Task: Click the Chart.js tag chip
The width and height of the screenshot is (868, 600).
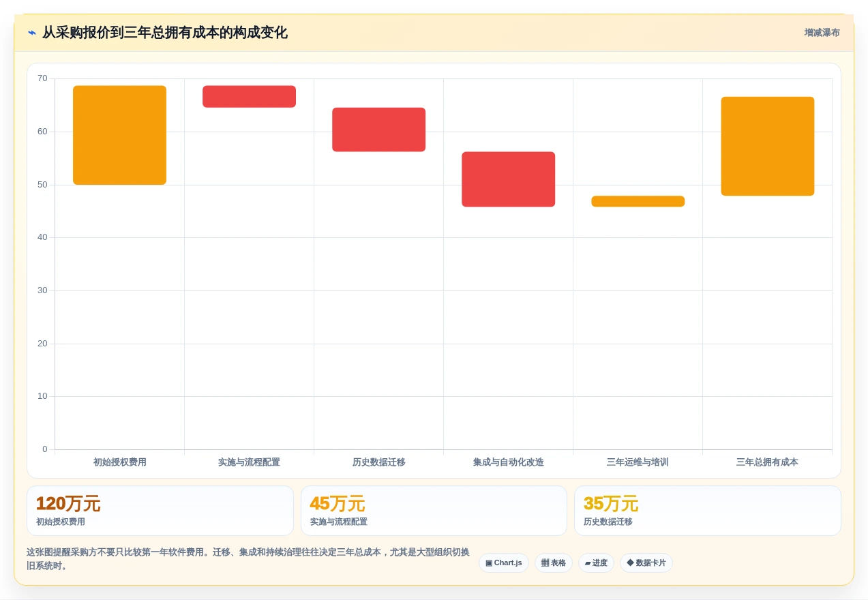Action: [x=504, y=563]
